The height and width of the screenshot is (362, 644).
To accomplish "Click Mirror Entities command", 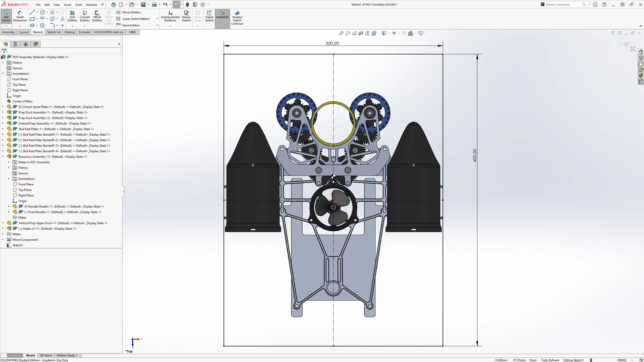I will tap(128, 12).
